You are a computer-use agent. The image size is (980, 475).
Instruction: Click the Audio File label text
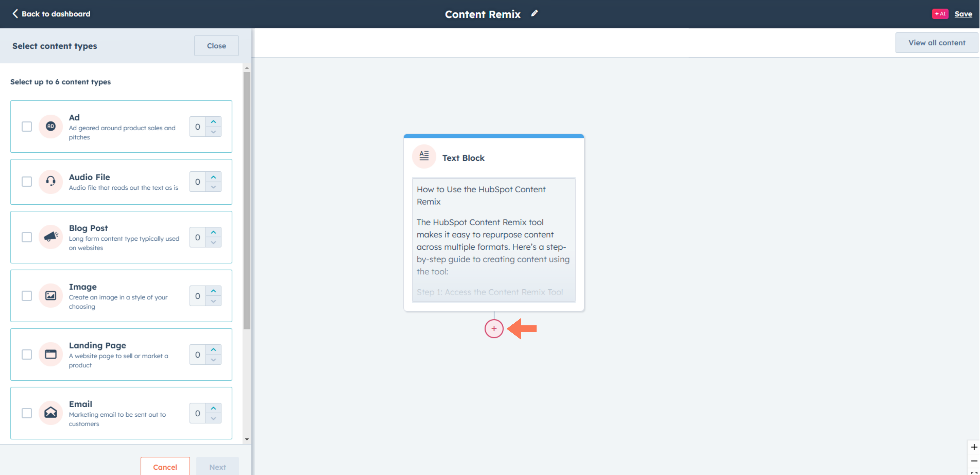90,177
